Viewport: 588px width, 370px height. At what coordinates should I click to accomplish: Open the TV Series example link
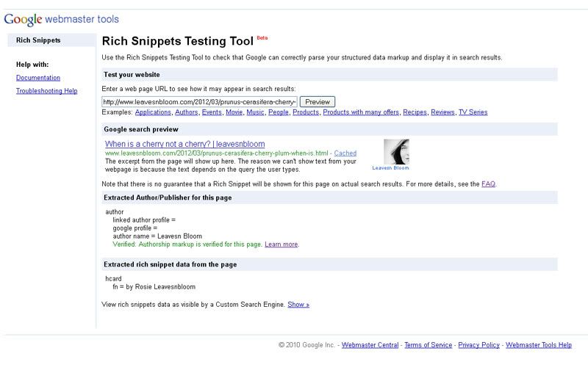coord(473,112)
